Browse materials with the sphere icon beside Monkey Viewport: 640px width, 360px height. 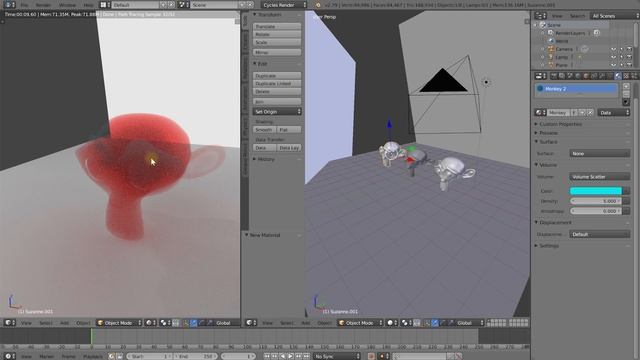click(x=540, y=113)
